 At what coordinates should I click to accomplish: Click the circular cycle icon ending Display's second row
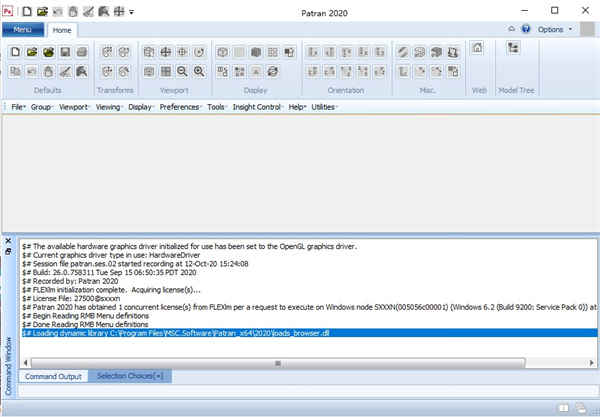272,71
